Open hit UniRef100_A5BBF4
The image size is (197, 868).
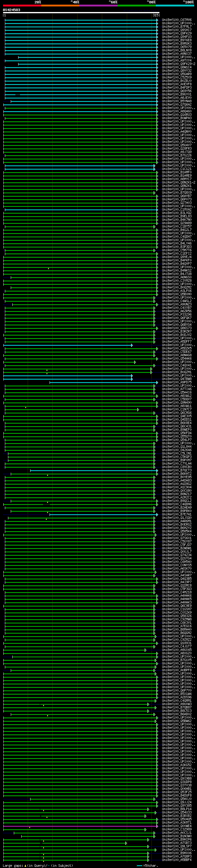(176, 860)
